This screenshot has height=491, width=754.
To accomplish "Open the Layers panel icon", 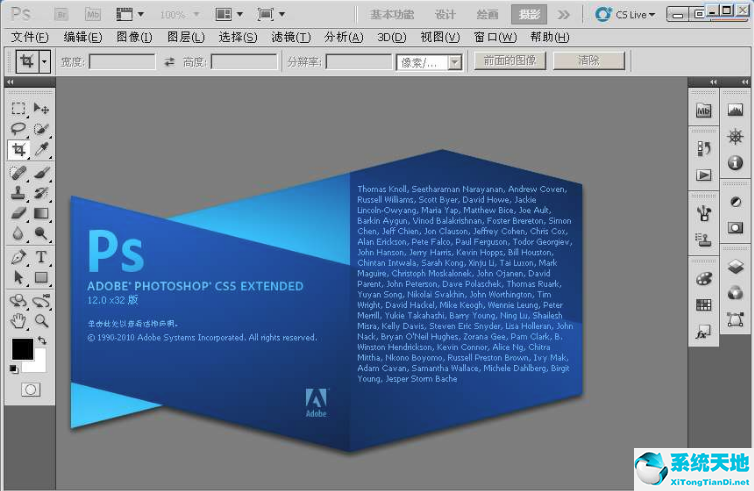I will (x=735, y=266).
